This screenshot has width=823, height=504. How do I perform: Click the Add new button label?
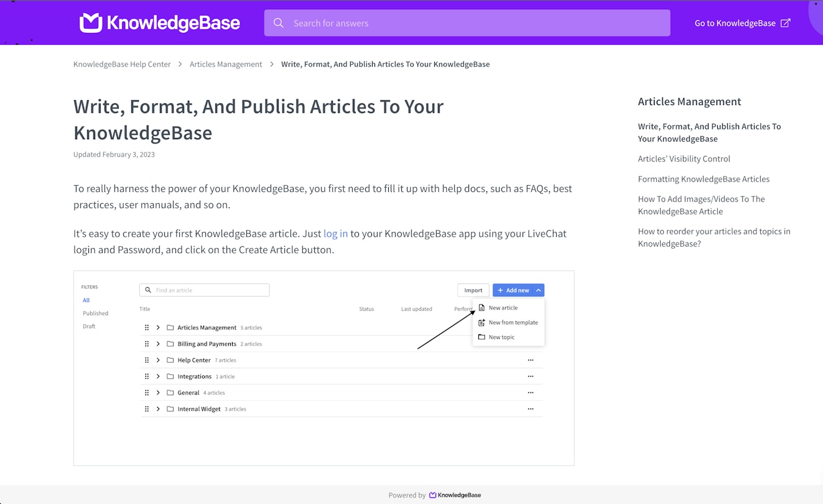pos(518,290)
